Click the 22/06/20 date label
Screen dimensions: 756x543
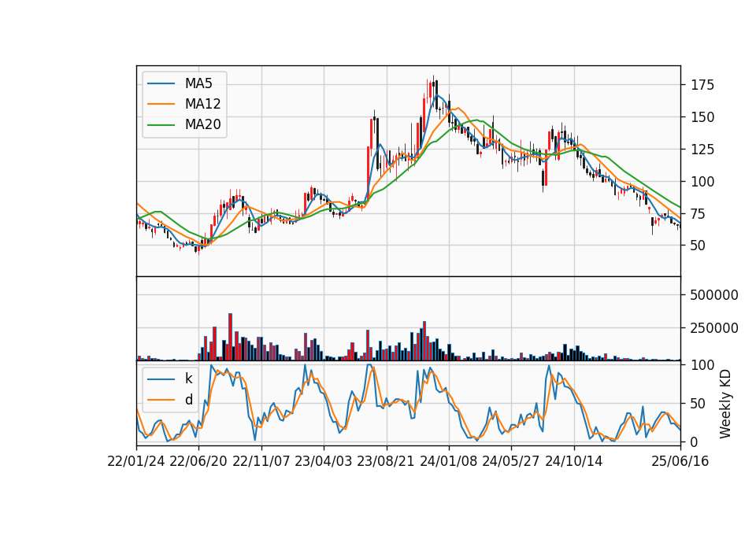click(198, 462)
